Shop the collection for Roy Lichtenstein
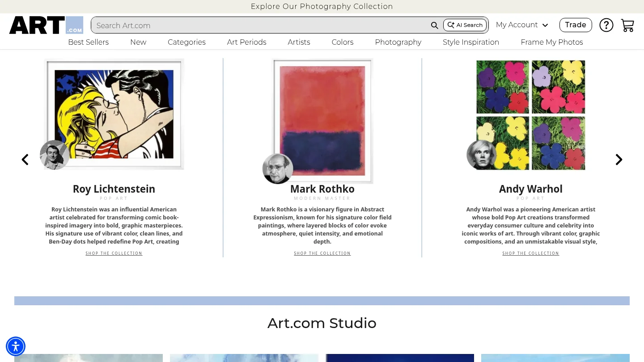 (114, 253)
